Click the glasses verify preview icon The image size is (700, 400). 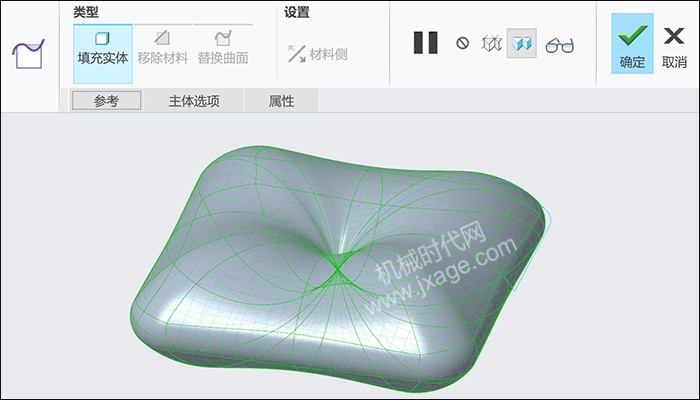pos(560,45)
